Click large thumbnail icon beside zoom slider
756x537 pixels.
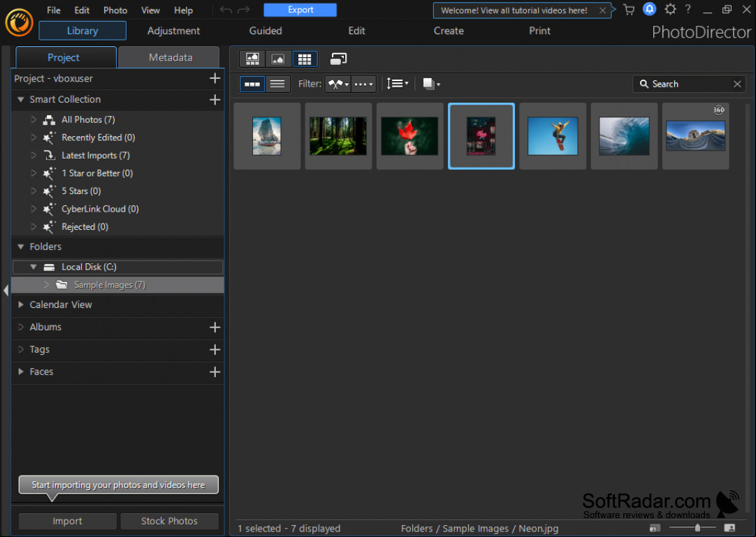pos(729,528)
